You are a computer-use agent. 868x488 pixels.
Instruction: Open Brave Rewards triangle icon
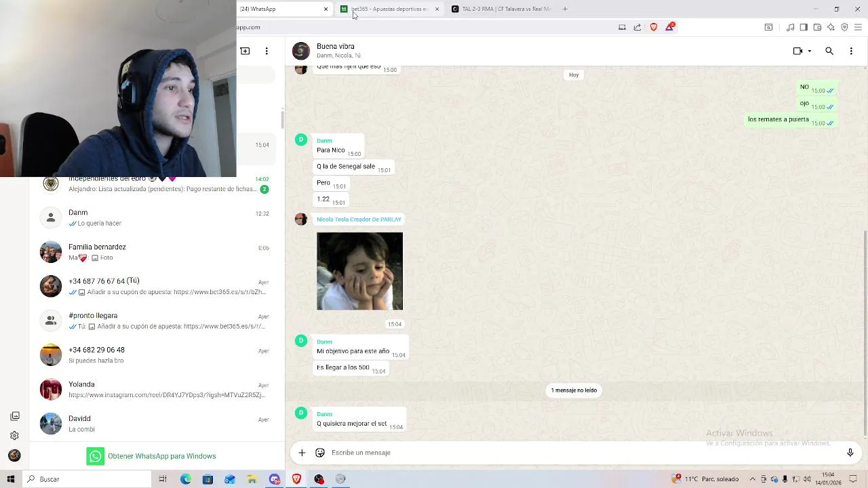point(670,26)
